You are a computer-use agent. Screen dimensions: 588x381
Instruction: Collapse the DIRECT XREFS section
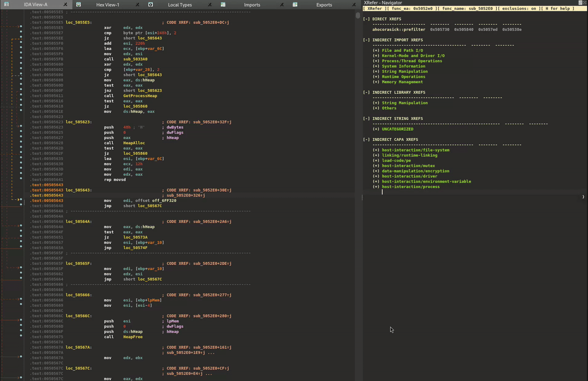(366, 19)
